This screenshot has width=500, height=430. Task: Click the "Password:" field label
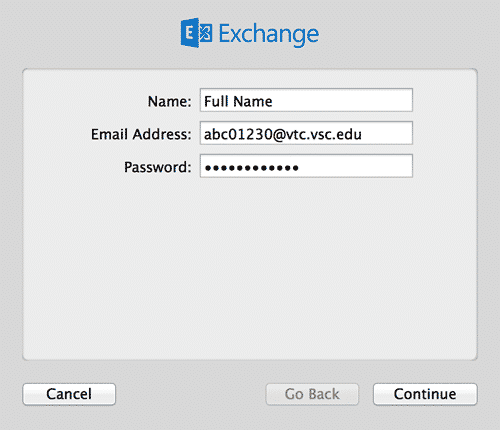(158, 167)
